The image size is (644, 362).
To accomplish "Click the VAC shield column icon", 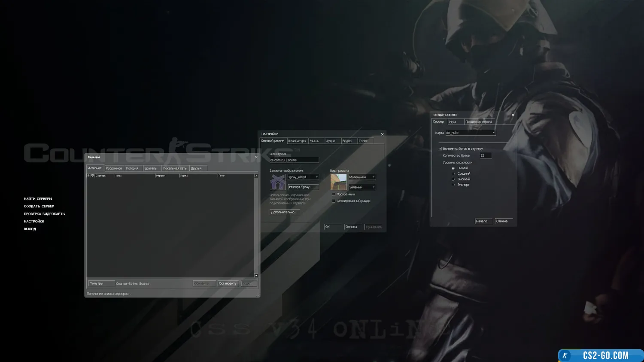I will coord(92,176).
